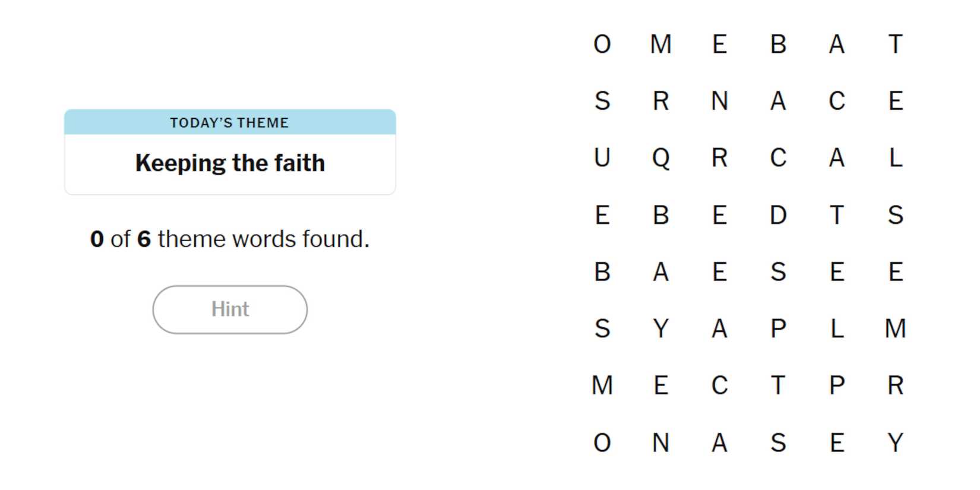Select the L between P and M
The width and height of the screenshot is (980, 490).
pyautogui.click(x=837, y=328)
